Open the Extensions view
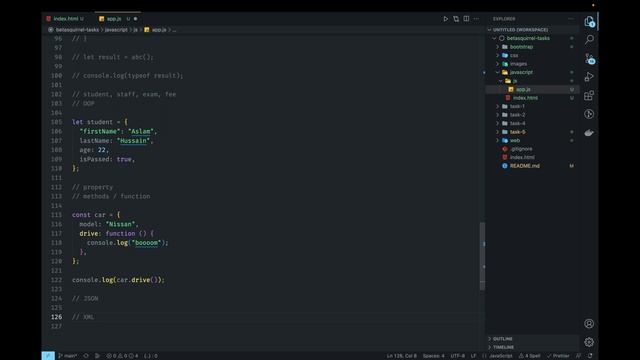 click(x=589, y=96)
